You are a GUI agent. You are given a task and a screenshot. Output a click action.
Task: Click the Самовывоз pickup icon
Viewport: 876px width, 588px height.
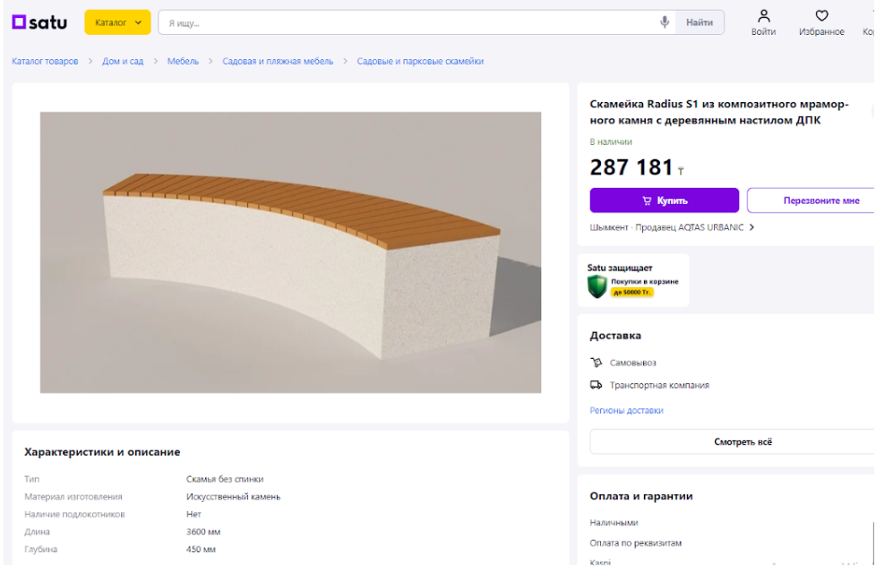click(x=597, y=362)
